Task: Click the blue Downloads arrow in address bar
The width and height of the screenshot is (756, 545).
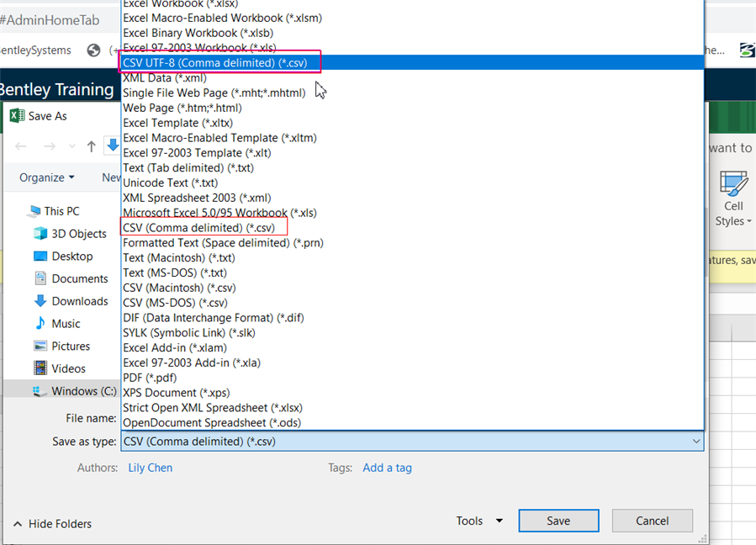Action: (x=113, y=145)
